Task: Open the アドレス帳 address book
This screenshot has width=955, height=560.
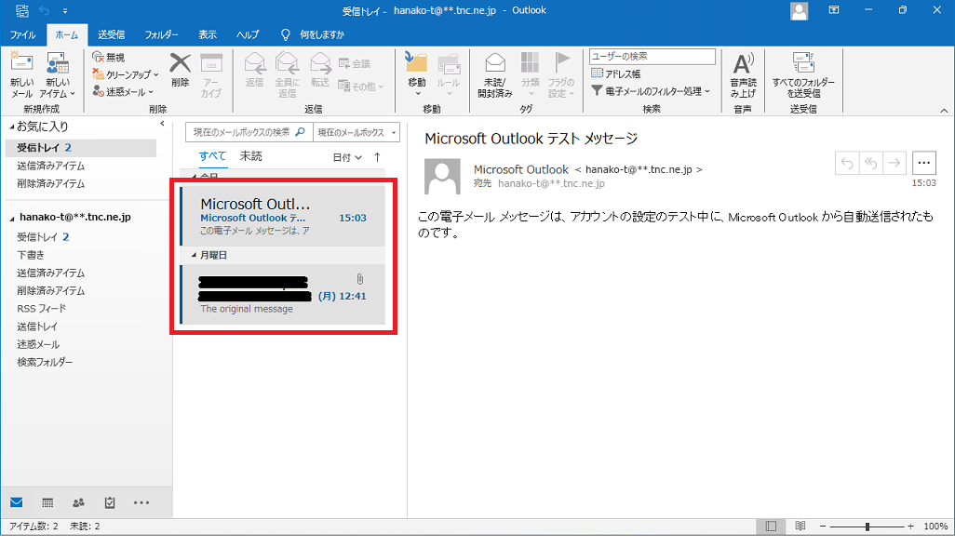Action: click(617, 73)
